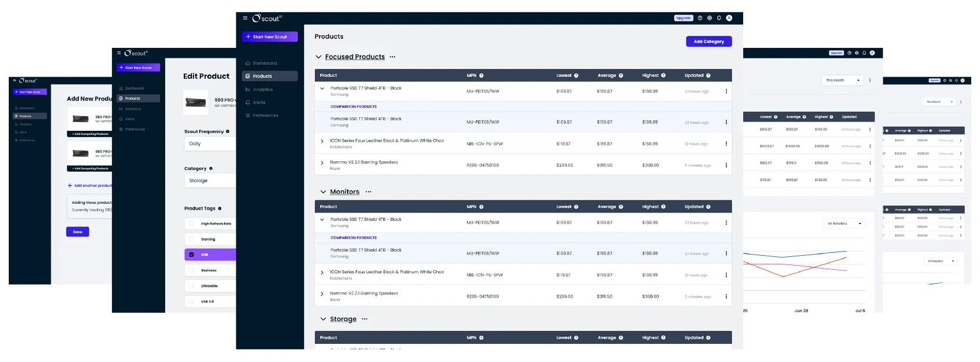Check the Business tag checkbox
The image size is (980, 362).
(x=191, y=270)
